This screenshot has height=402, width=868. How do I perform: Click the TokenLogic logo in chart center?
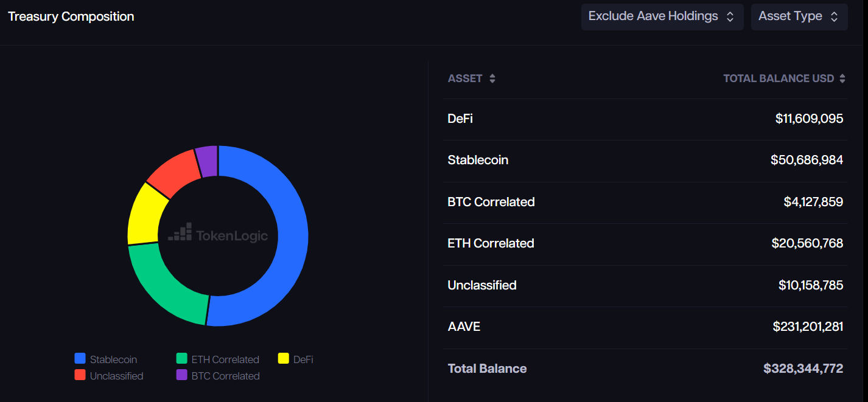click(218, 234)
